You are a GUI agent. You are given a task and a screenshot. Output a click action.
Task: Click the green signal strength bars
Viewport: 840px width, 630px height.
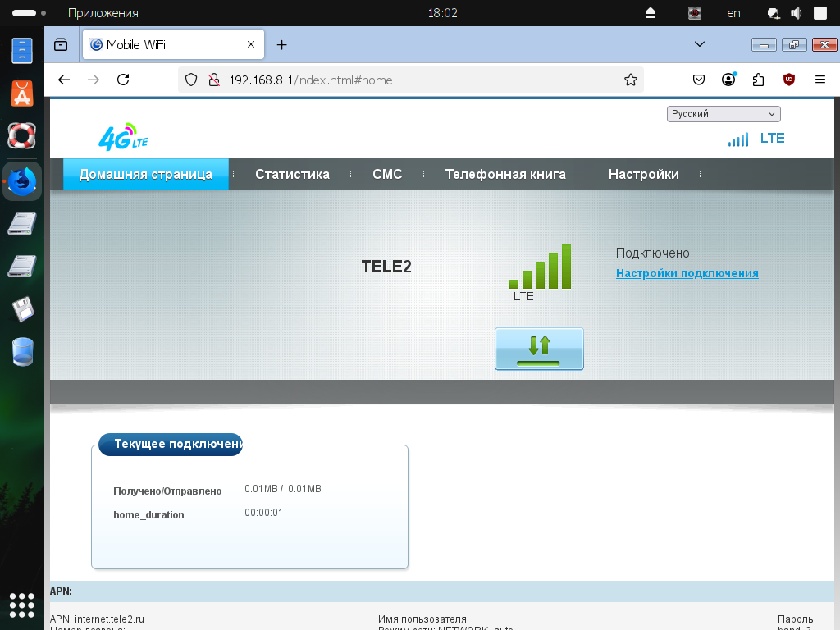click(x=540, y=267)
